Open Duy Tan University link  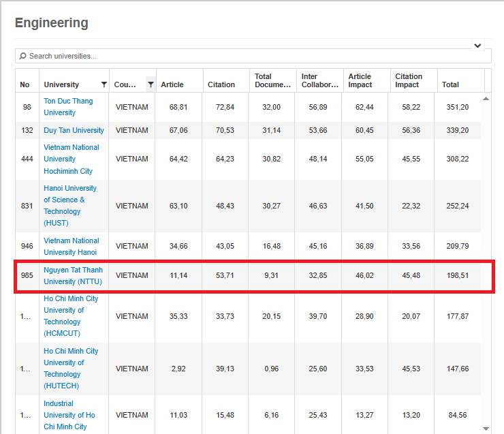click(74, 130)
